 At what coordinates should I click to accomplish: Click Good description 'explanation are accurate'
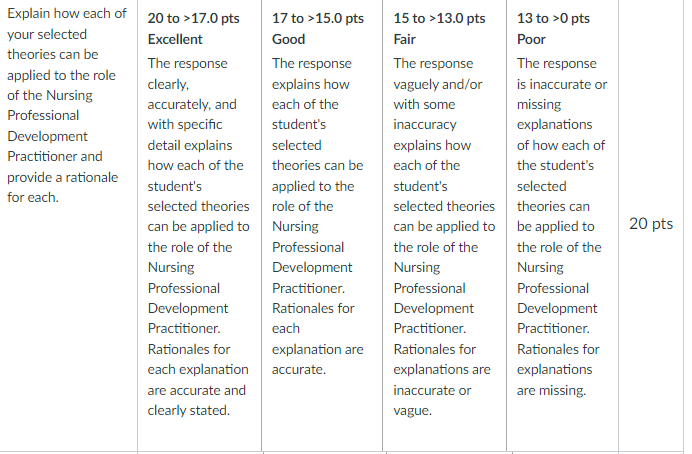(317, 360)
